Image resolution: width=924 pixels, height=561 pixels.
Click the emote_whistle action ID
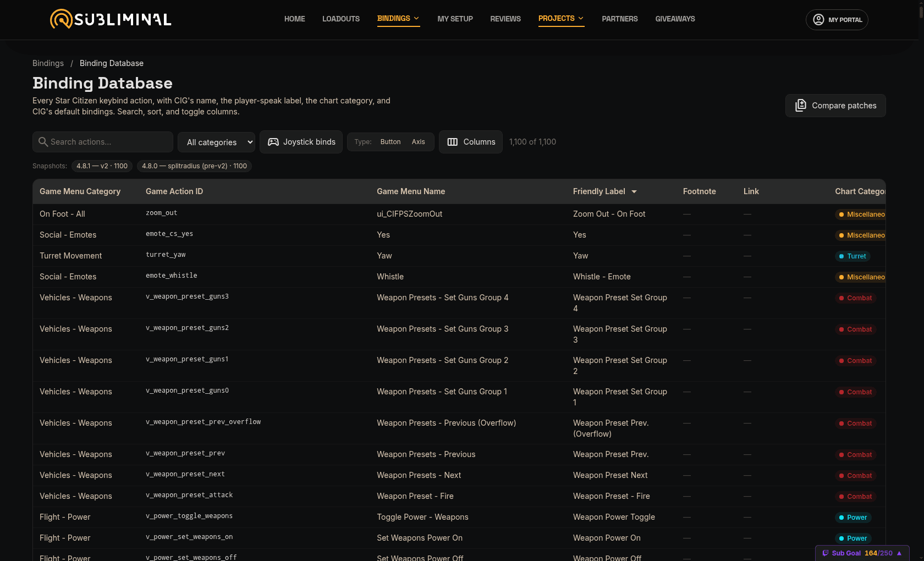coord(171,276)
